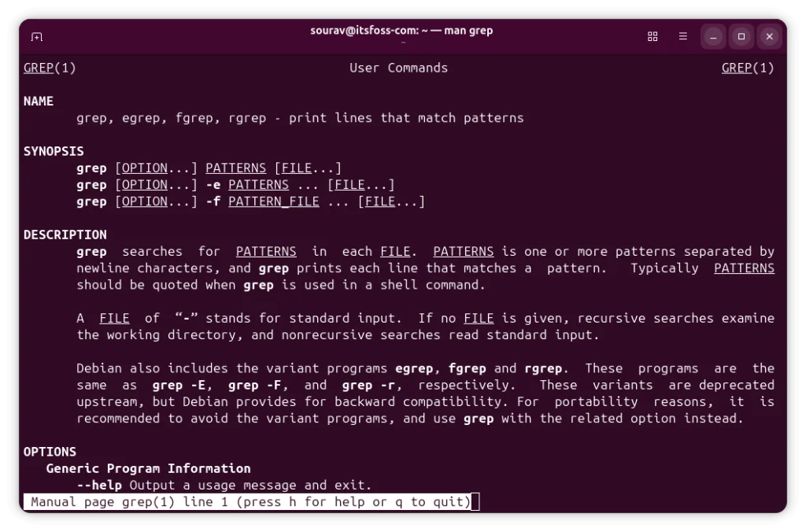Screen dimensions: 806x532
Task: Follow the GREP(1) link at top right
Action: [x=735, y=68]
